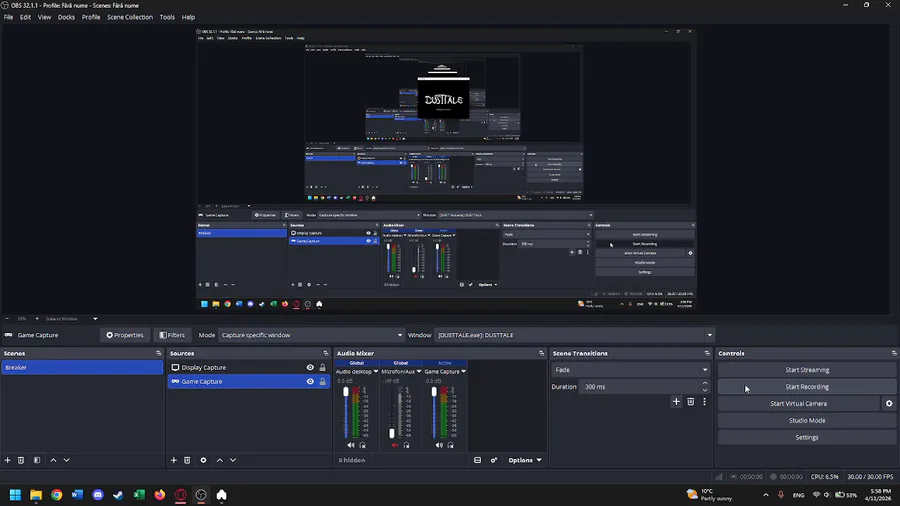Open the Scene Collection menu
900x506 pixels.
130,17
